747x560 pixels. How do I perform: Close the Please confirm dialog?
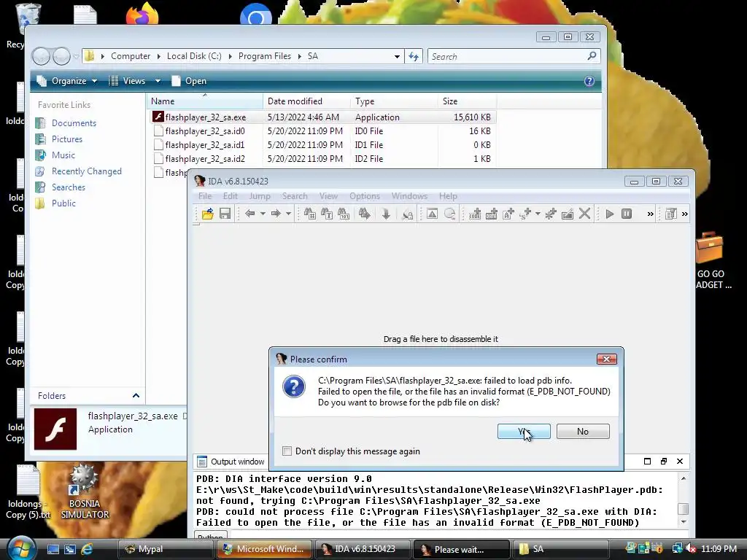(606, 359)
